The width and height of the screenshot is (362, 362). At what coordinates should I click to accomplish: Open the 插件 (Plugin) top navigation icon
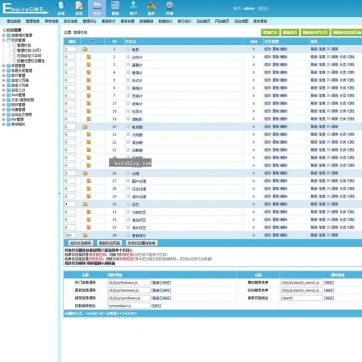tap(152, 8)
